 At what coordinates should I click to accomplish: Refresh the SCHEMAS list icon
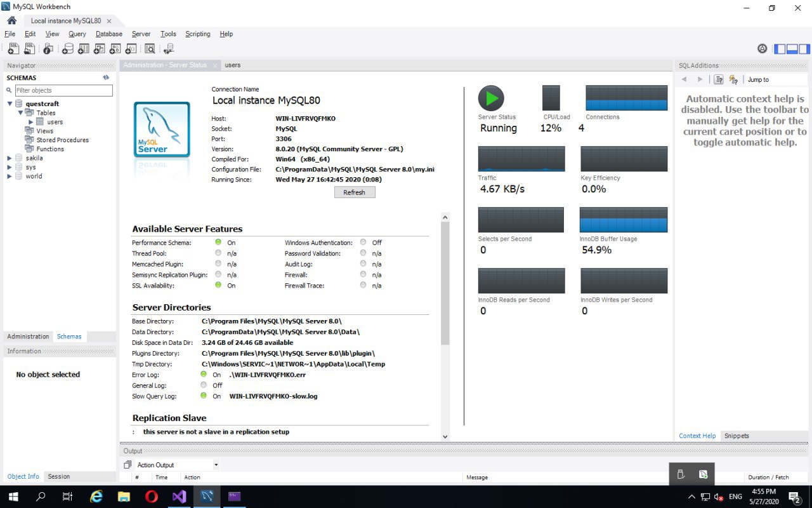point(106,77)
